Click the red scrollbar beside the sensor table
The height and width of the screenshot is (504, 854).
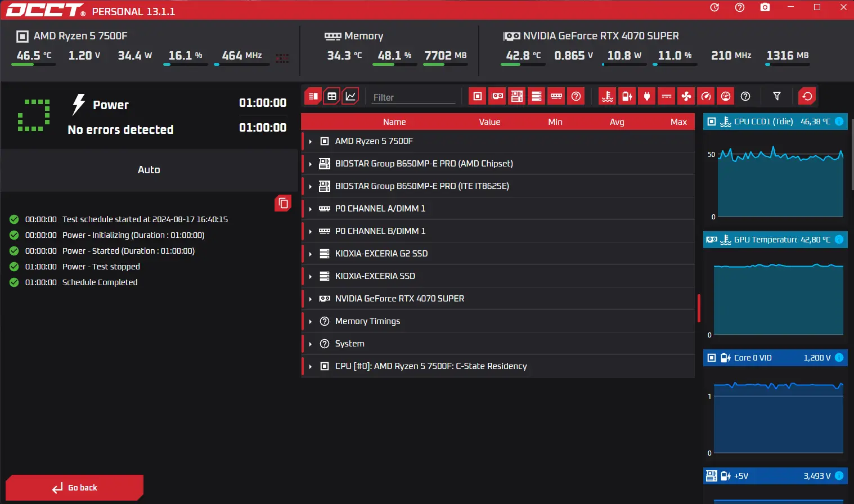pos(699,308)
